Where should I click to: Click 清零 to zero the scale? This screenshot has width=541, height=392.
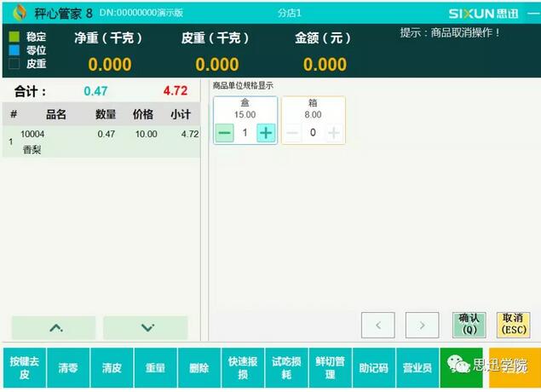point(68,368)
